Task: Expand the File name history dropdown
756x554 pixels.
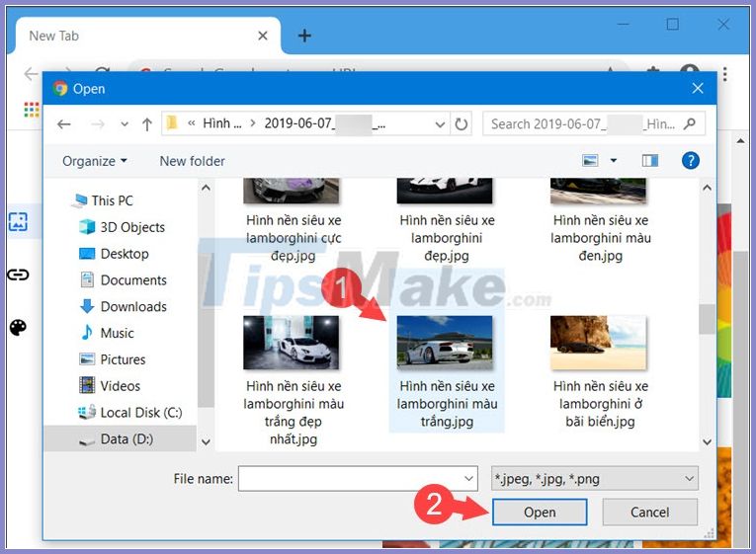Action: (x=468, y=478)
